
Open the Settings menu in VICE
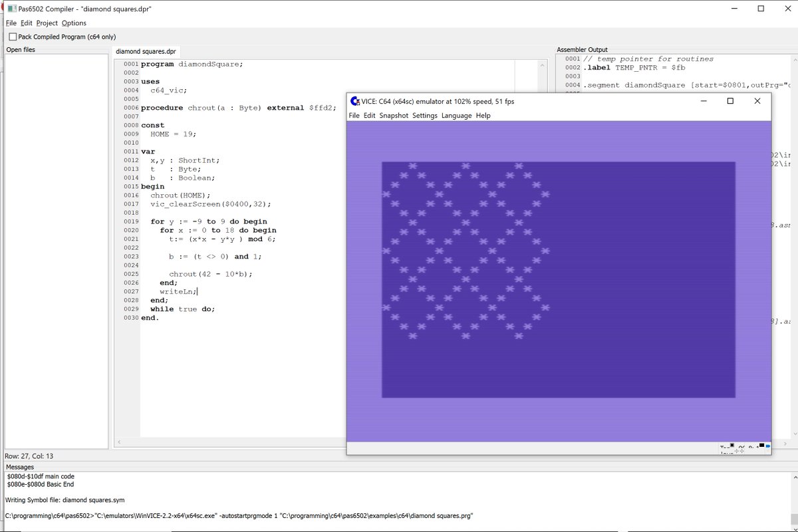tap(424, 115)
